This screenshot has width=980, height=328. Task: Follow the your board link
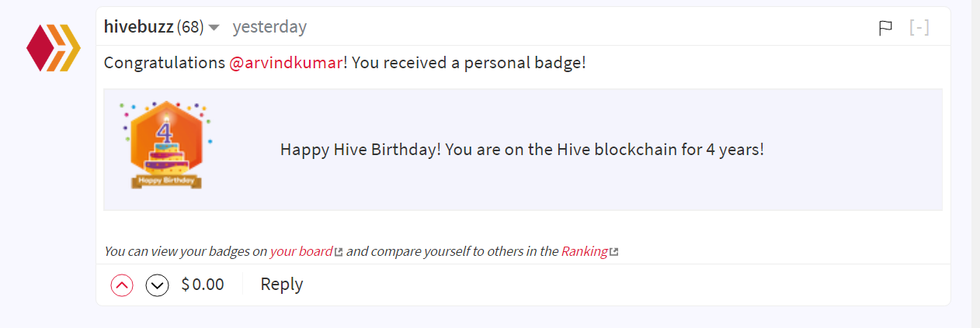(301, 252)
